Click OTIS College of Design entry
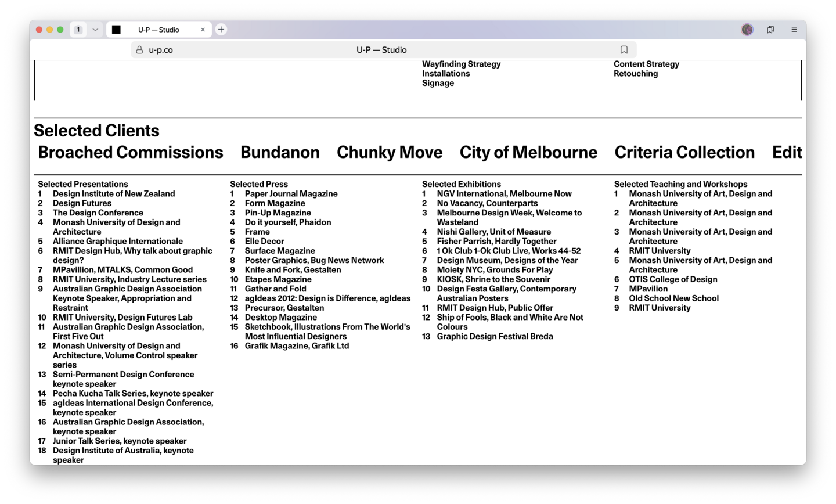The image size is (836, 504). 673,279
